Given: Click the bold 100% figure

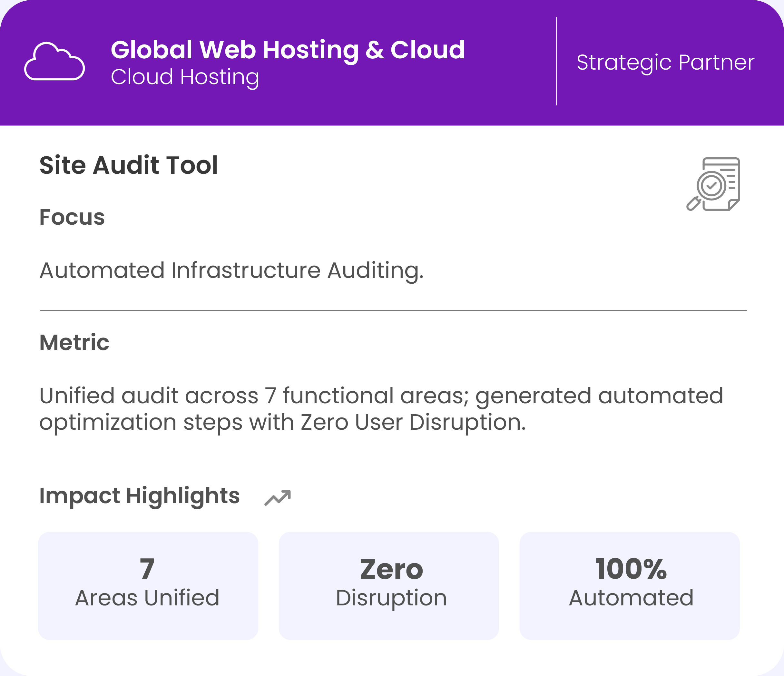Looking at the screenshot, I should point(631,569).
